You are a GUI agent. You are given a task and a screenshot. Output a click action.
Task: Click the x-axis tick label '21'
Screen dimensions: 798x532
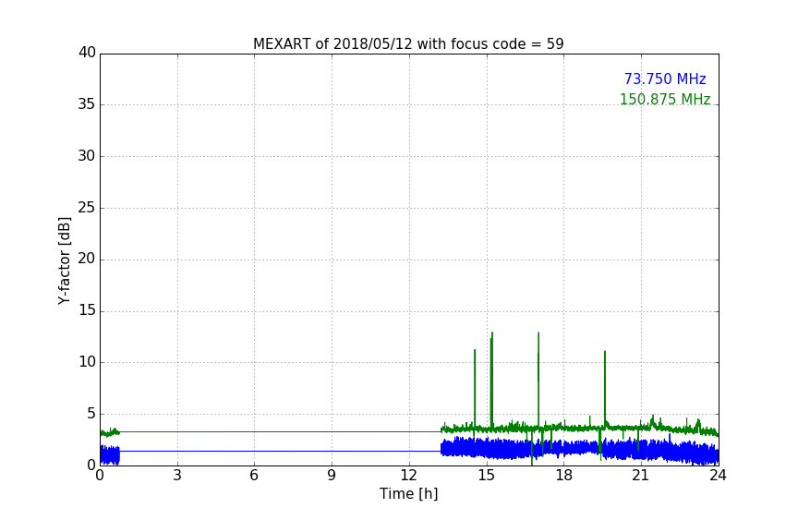[641, 476]
